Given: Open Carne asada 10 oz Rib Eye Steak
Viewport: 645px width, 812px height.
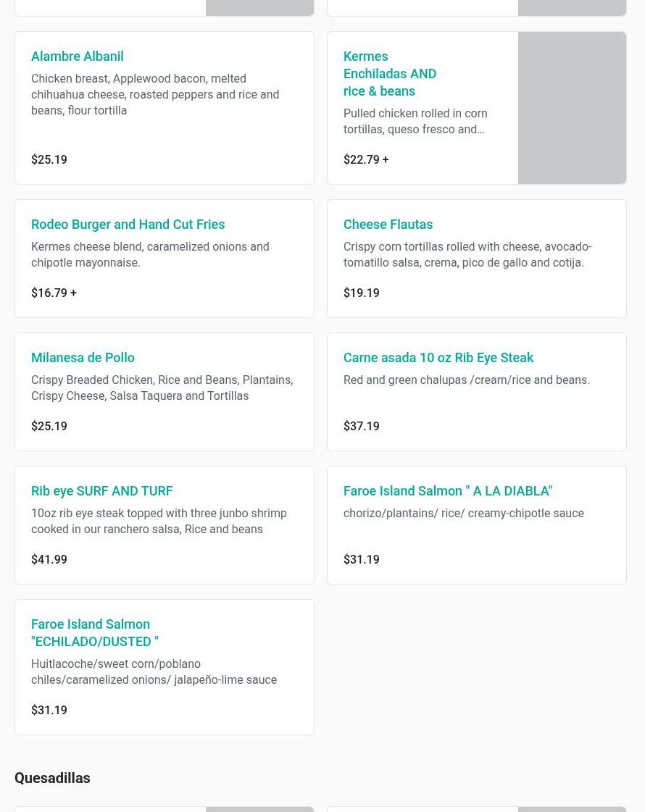Looking at the screenshot, I should tap(438, 358).
